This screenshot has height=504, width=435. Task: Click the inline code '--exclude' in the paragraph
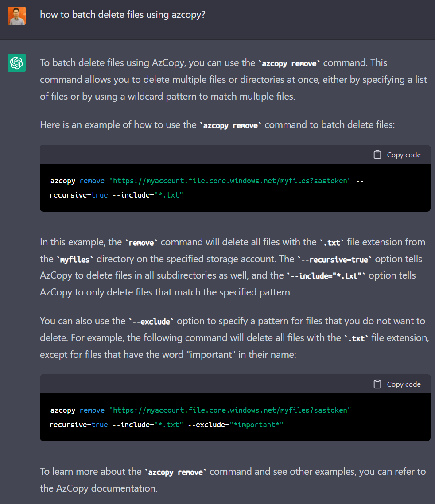pos(151,322)
